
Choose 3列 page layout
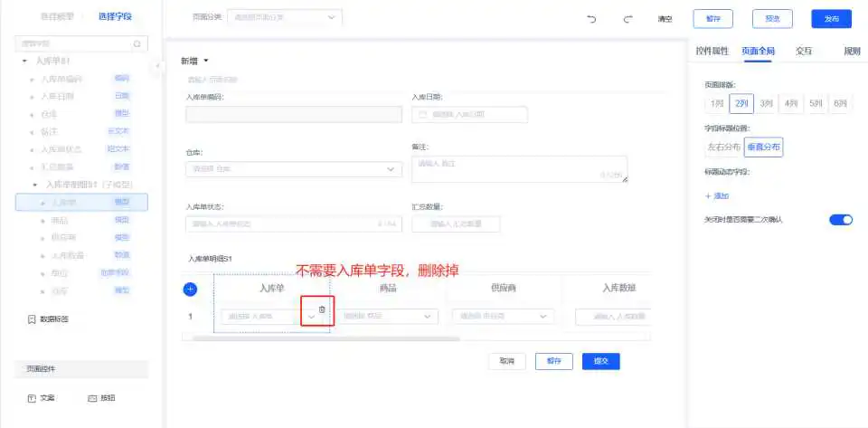point(766,103)
